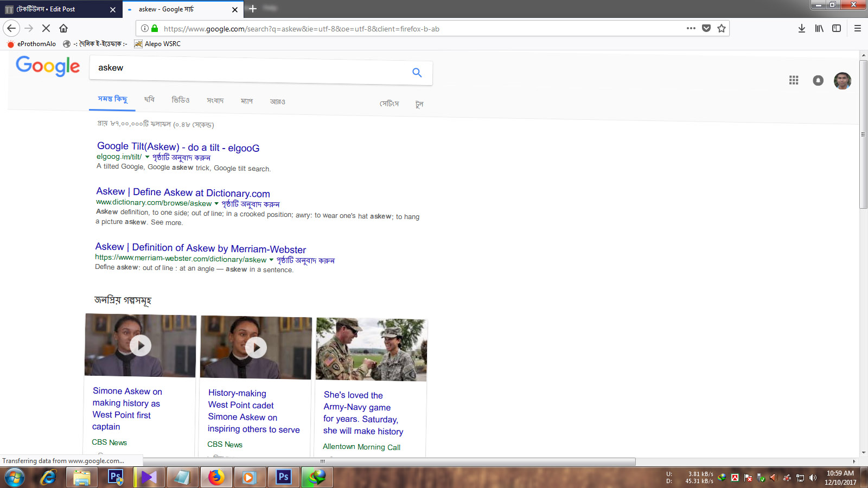Viewport: 868px width, 488px height.
Task: Play the second West Point cadet video thumbnail
Action: coord(256,347)
